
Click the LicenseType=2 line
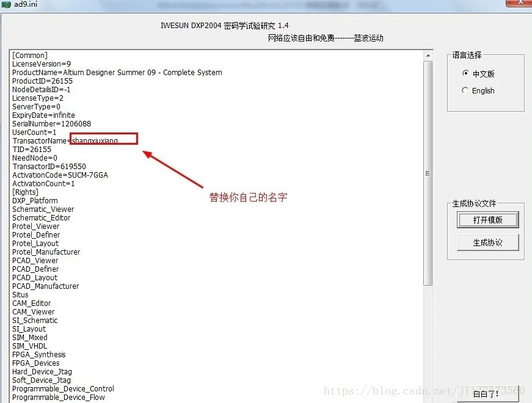(x=38, y=98)
